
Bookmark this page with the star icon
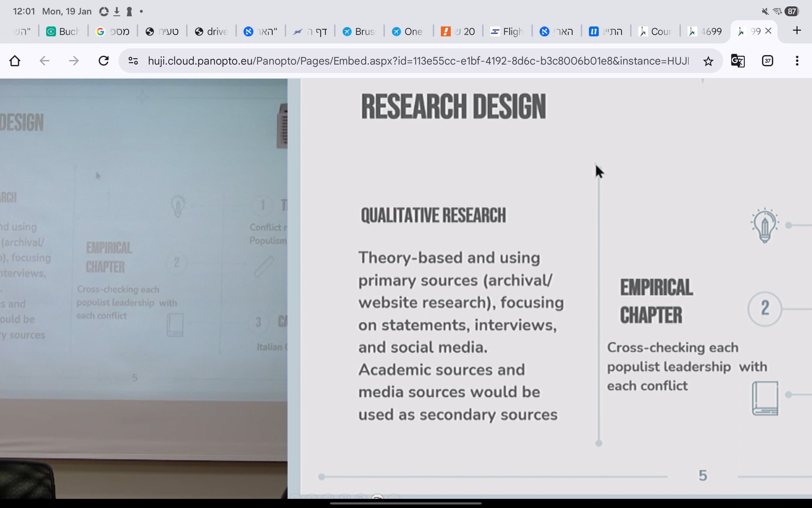[708, 61]
